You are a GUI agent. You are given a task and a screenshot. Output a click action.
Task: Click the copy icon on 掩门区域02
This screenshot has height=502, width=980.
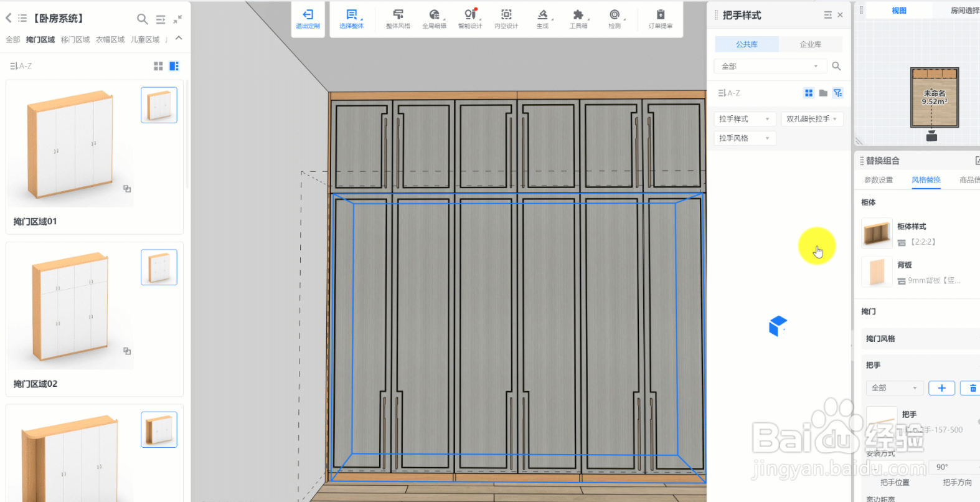127,351
